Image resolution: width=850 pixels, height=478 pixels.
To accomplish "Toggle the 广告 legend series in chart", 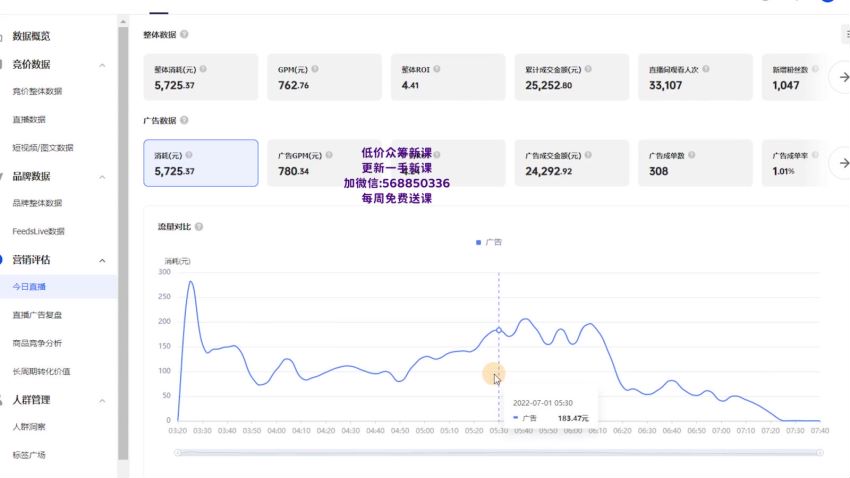I will click(489, 242).
